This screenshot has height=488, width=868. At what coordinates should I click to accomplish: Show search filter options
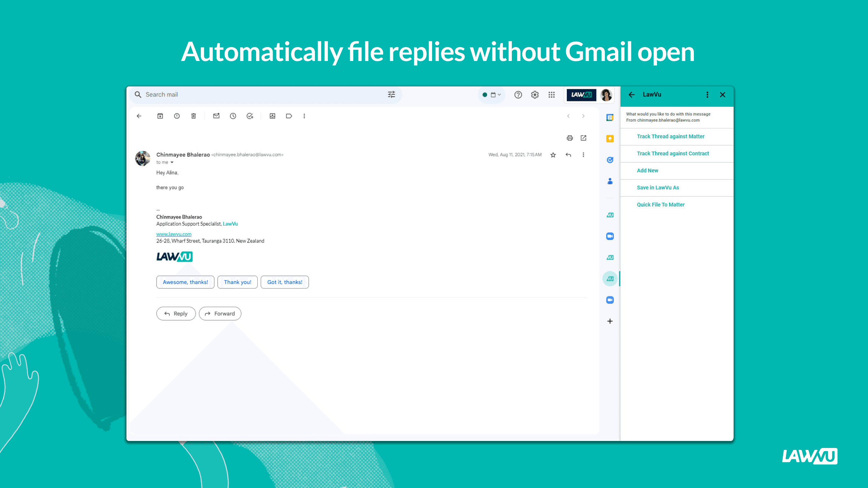pos(391,95)
